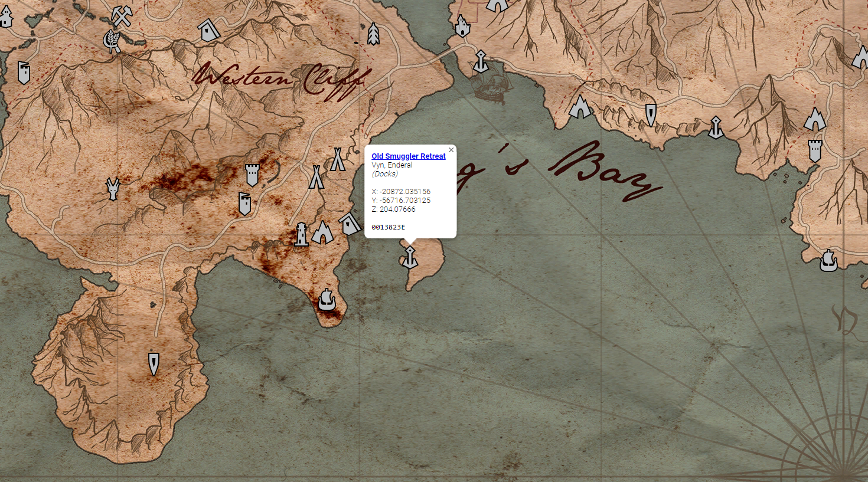Open the Old Smuggler Retreat link
The height and width of the screenshot is (482, 868).
tap(409, 156)
